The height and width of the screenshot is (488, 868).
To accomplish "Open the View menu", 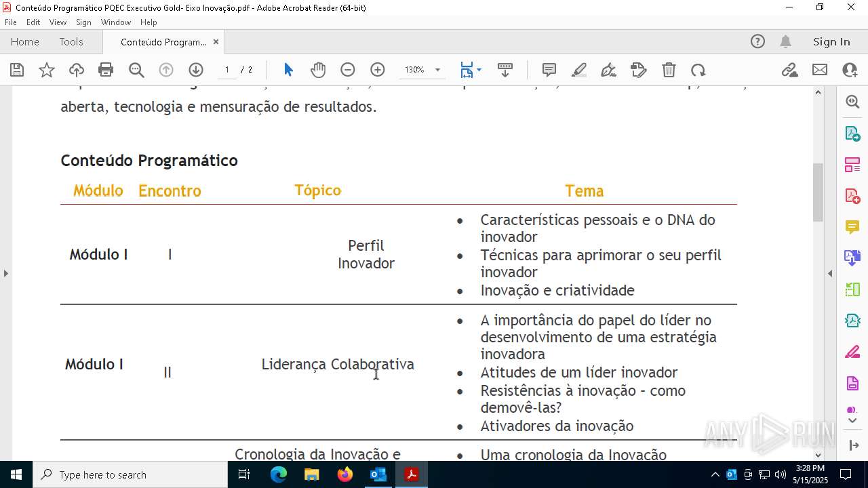I will [58, 22].
